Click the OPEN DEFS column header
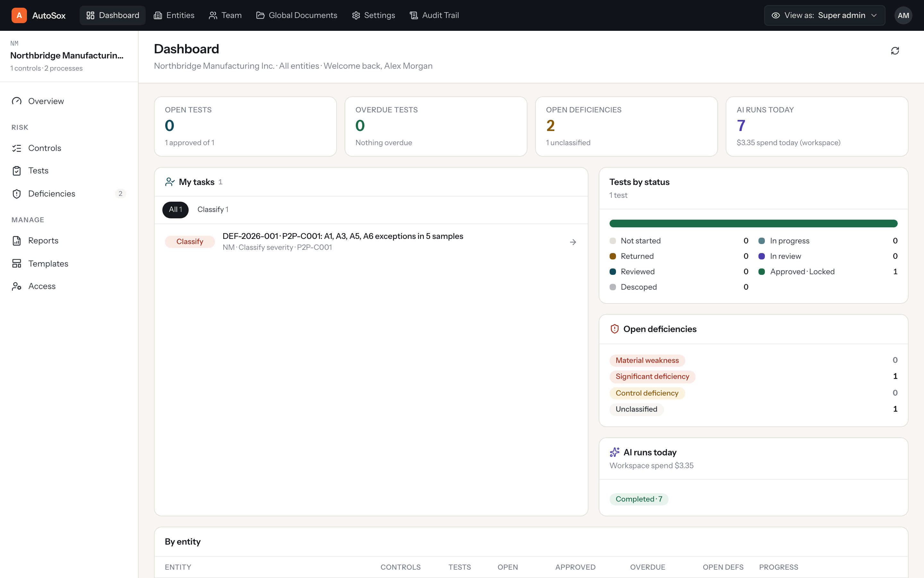This screenshot has width=924, height=578. tap(723, 567)
